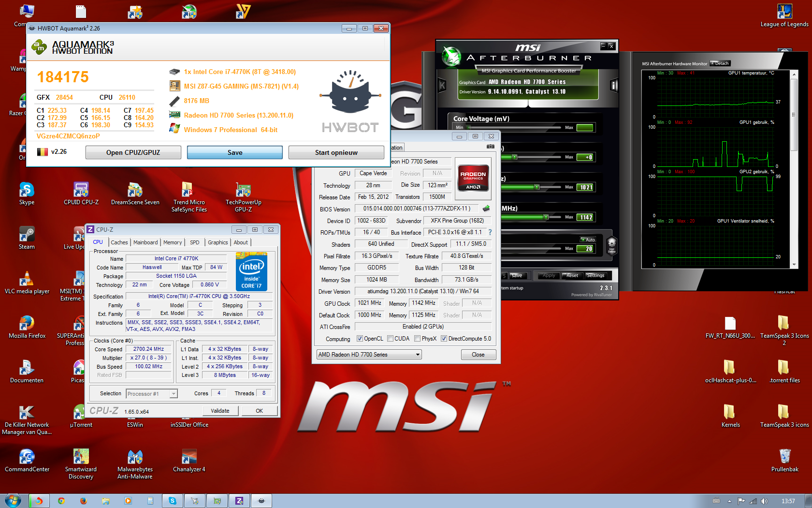The image size is (812, 508).
Task: Toggle CUDA checkbox in GPU-Z
Action: 390,339
